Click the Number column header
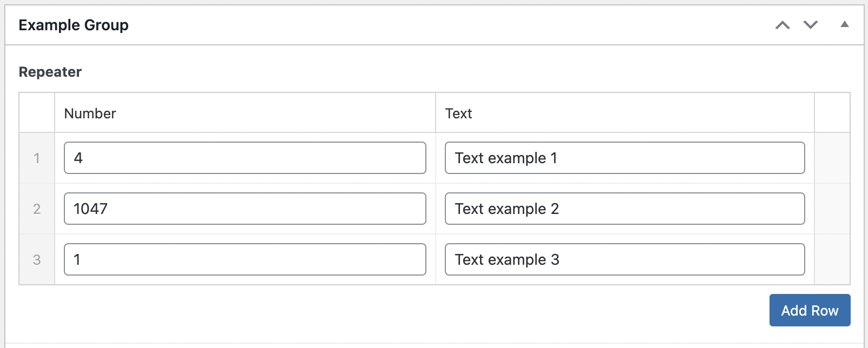 pyautogui.click(x=90, y=113)
